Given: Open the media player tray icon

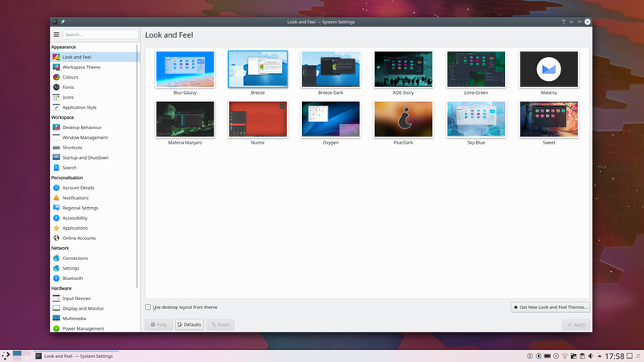Looking at the screenshot, I should tap(556, 356).
